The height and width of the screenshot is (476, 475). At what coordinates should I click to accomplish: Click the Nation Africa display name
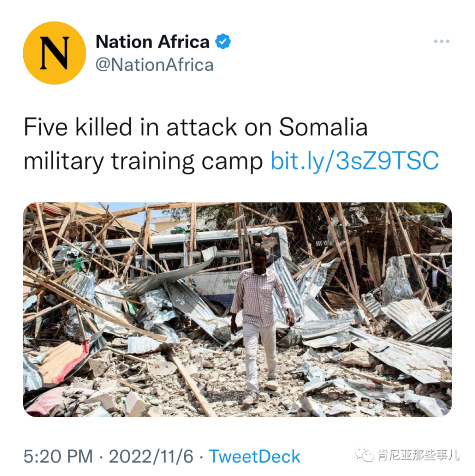click(152, 42)
